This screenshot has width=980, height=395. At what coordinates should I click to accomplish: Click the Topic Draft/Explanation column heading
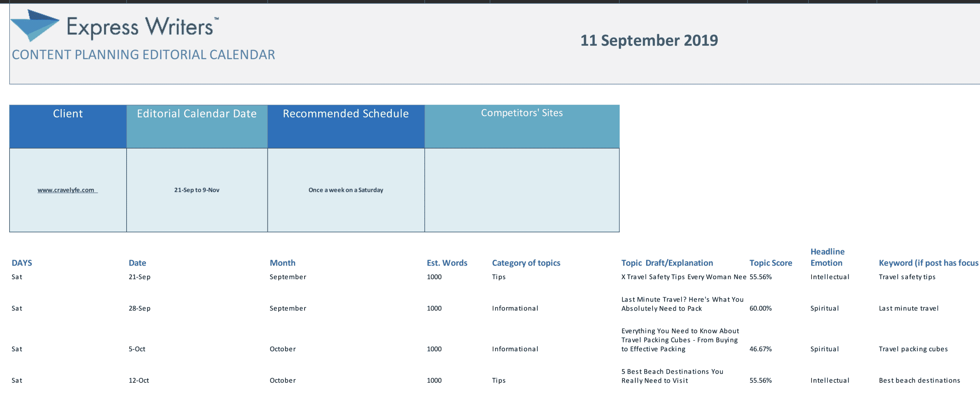667,263
